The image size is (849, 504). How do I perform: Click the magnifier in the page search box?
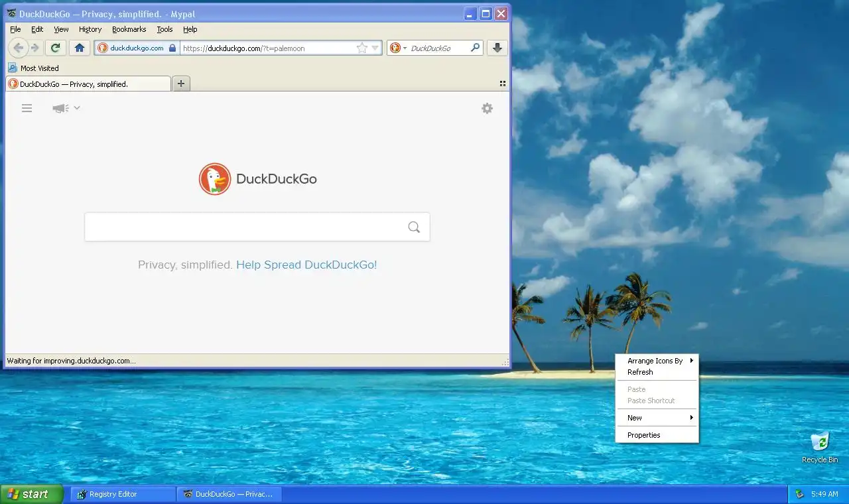point(414,227)
